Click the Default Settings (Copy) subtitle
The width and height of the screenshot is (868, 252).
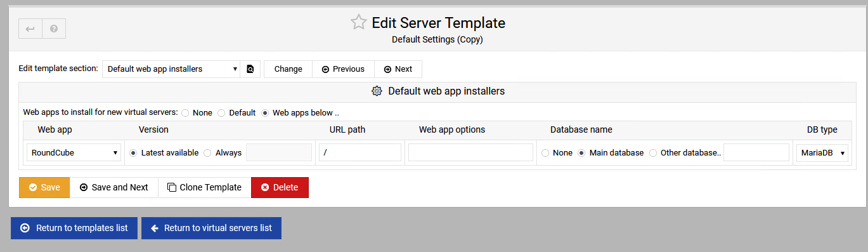pos(437,39)
